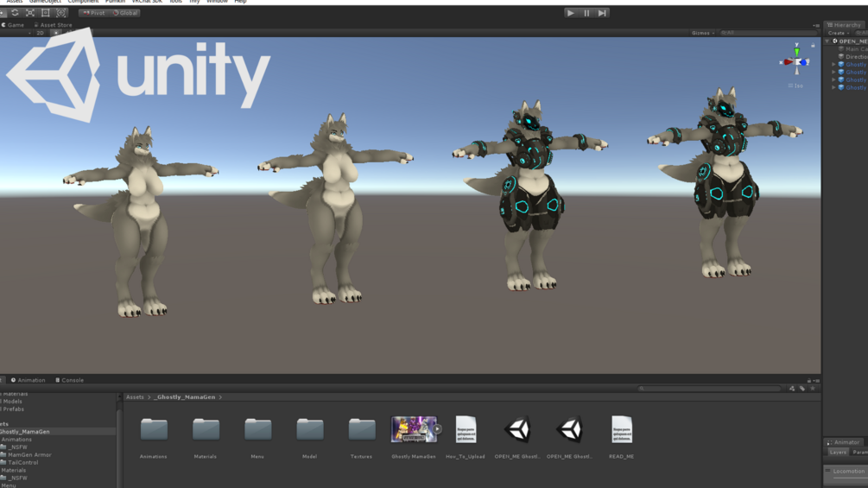Select the Rect transform tool
This screenshot has height=488, width=868.
(46, 13)
